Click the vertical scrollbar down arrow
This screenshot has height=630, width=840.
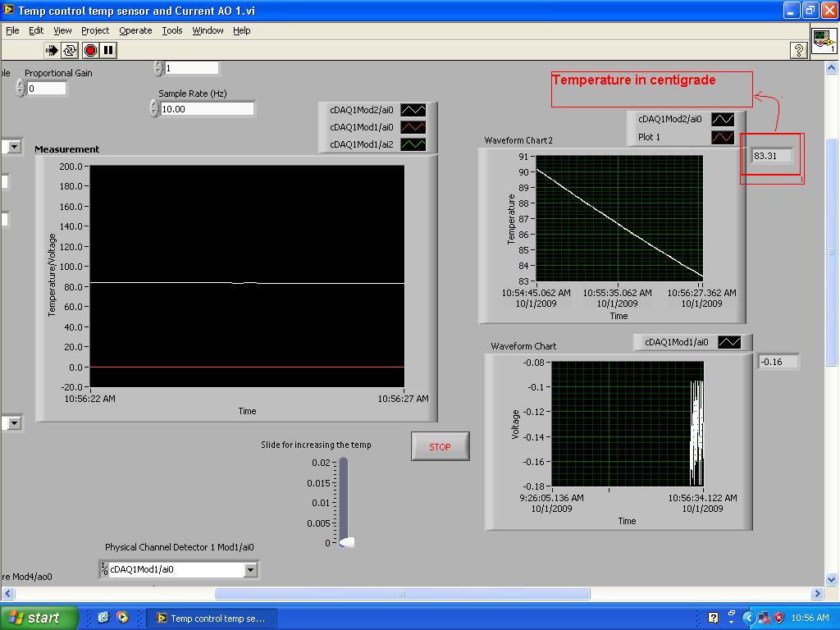pos(832,579)
